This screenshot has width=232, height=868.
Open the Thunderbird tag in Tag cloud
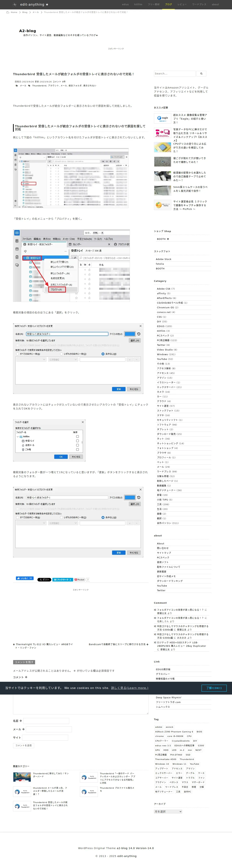[x=187, y=759]
